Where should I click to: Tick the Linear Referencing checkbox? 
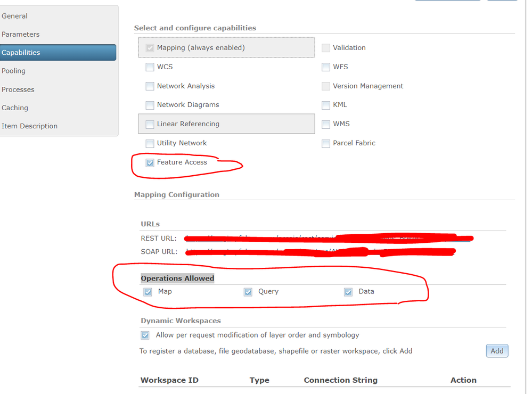150,125
